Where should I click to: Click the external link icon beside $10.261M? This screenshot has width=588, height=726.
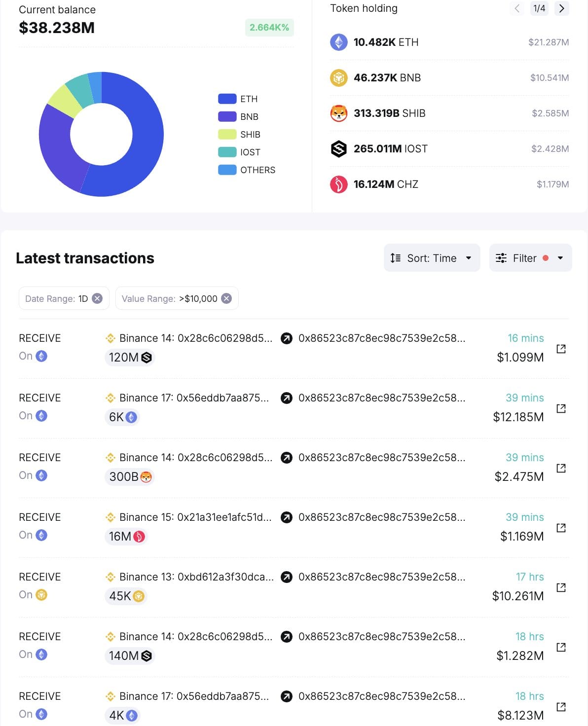561,587
